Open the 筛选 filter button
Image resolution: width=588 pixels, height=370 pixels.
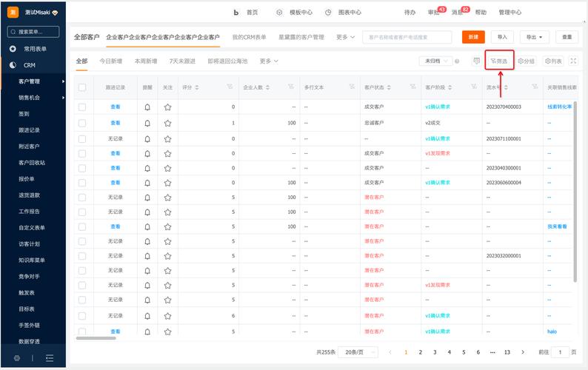coord(499,61)
